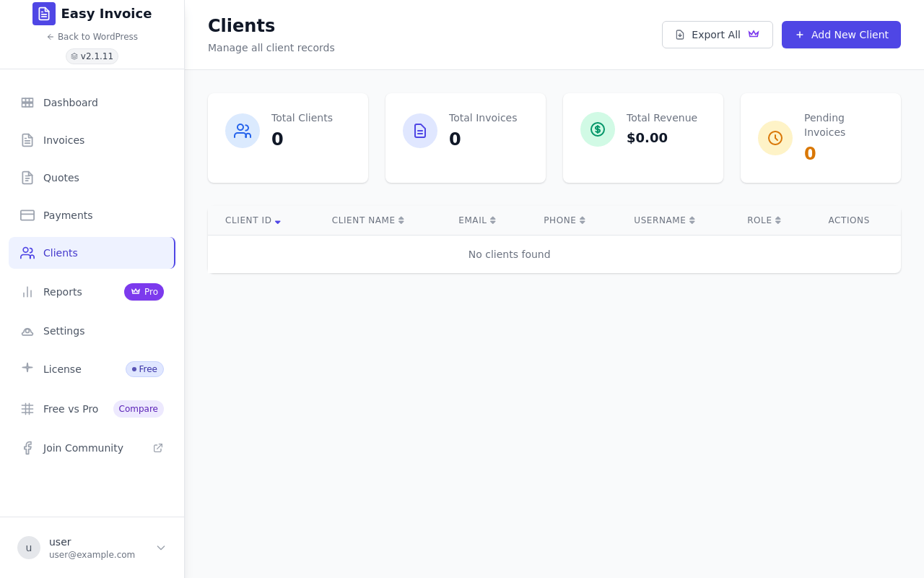
Task: Click the Join Community Facebook icon
Action: [x=27, y=448]
